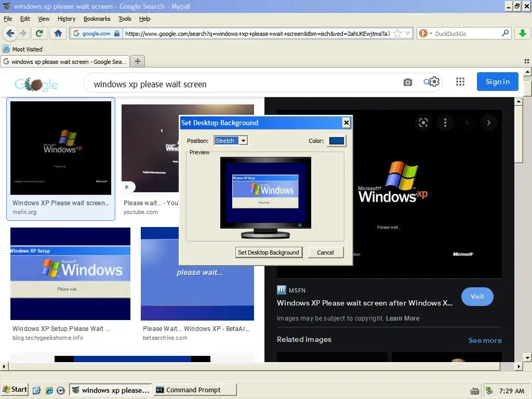This screenshot has width=532, height=399.
Task: Click the on-screen keyboard tray icon
Action: (x=475, y=391)
